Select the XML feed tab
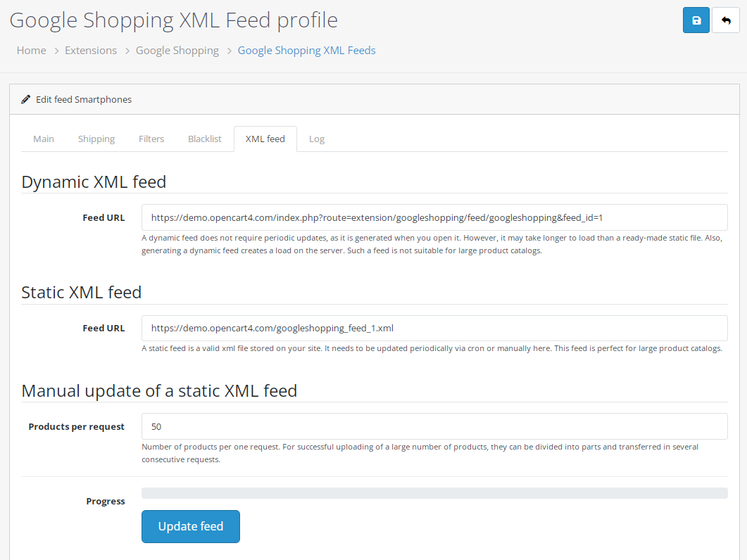The image size is (747, 560). pos(265,139)
